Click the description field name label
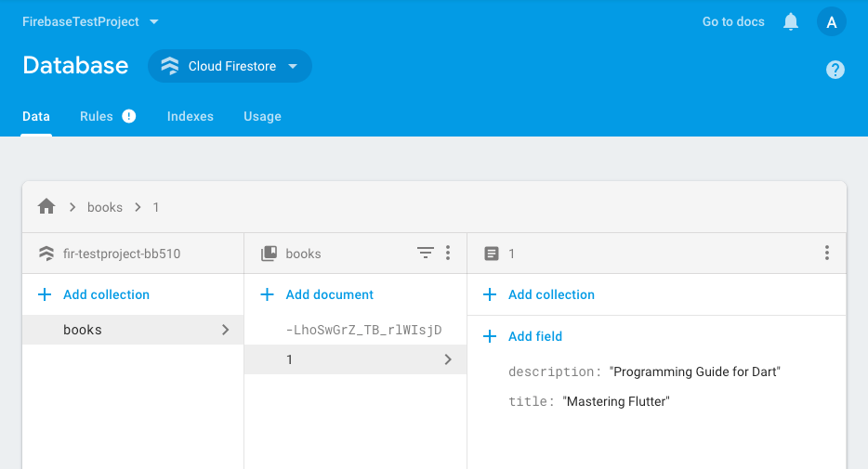The width and height of the screenshot is (868, 469). click(x=555, y=371)
